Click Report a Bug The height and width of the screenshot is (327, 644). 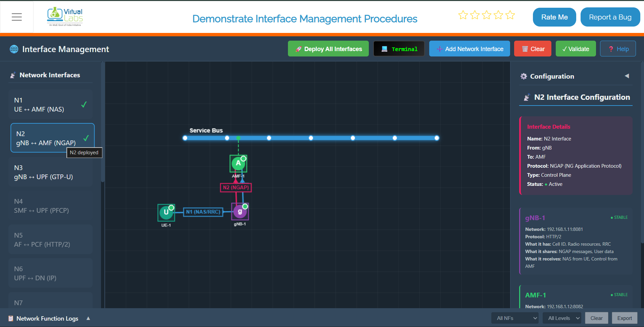(610, 17)
